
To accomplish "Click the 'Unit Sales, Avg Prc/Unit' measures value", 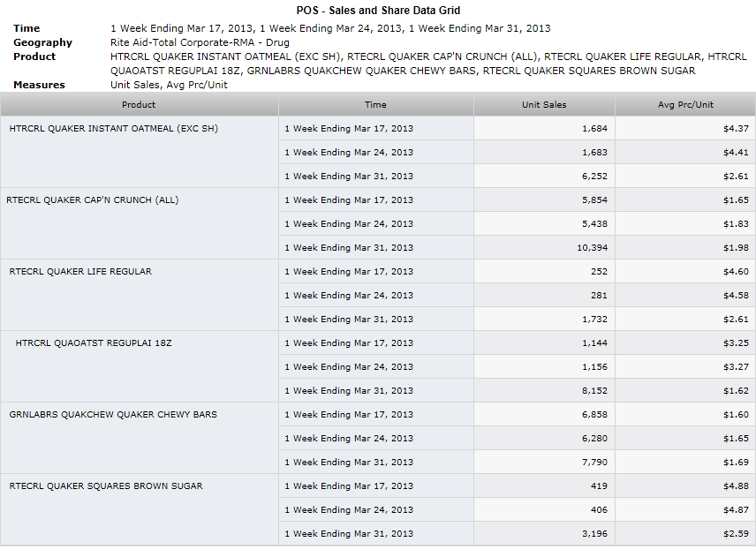I will [x=169, y=85].
